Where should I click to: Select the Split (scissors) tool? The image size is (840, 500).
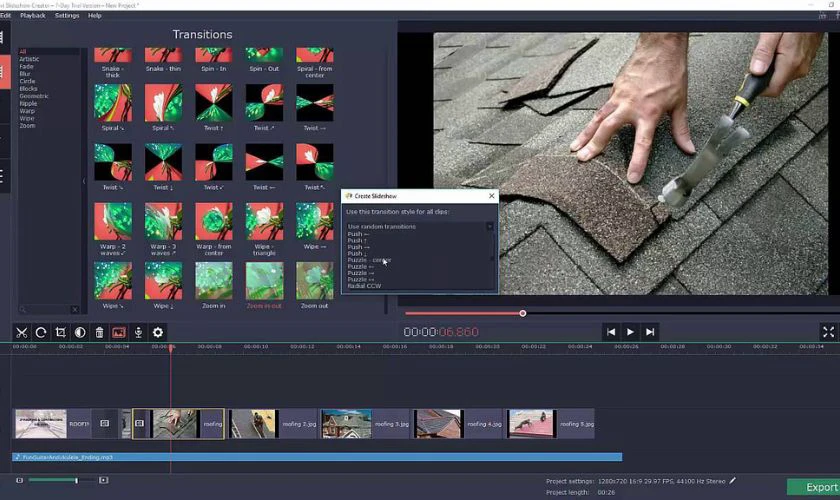[21, 333]
